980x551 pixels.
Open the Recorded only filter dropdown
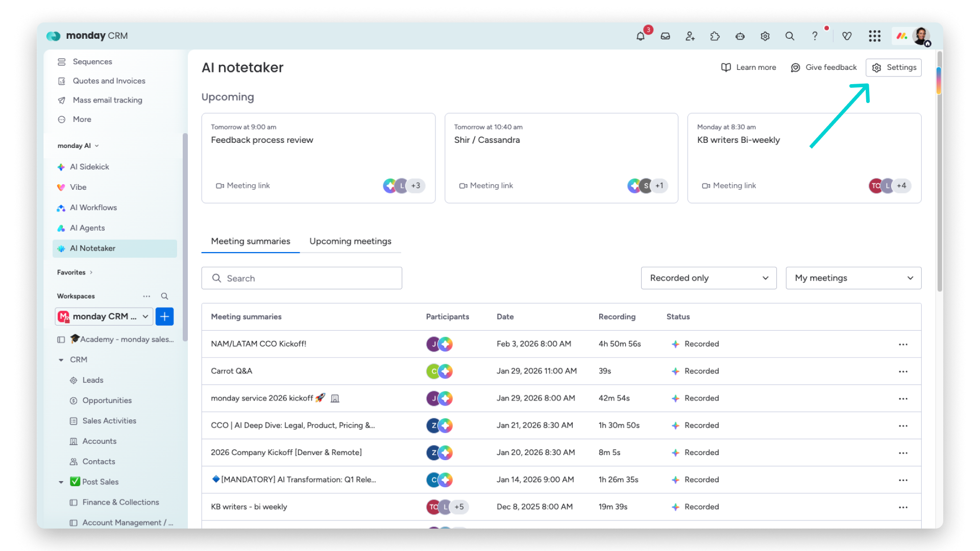pos(708,278)
